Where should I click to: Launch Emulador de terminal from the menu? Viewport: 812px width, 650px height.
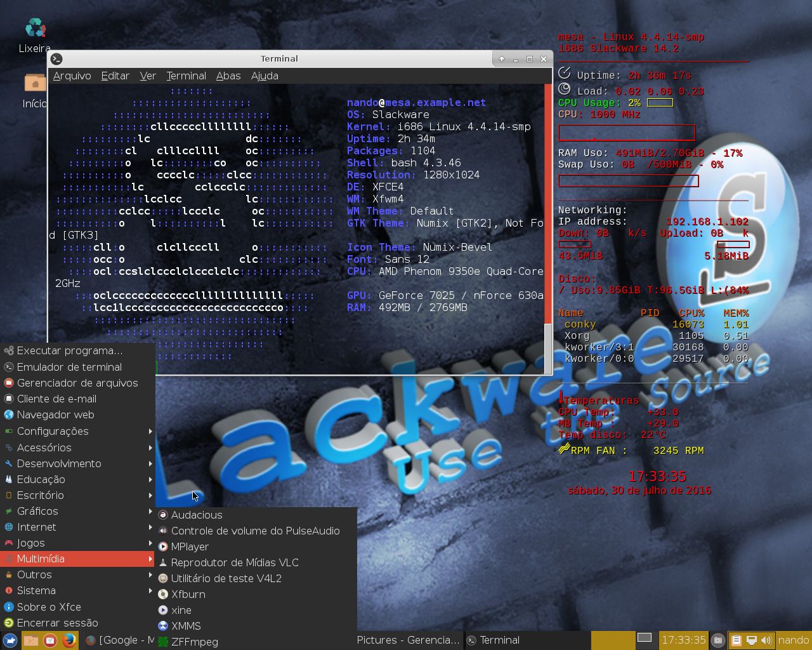(77, 367)
